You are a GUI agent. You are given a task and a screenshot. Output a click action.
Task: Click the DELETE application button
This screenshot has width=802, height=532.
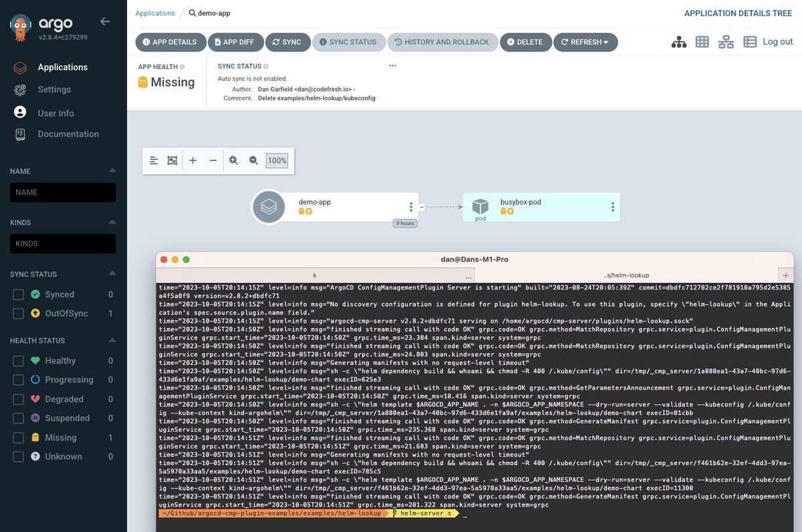coord(525,42)
